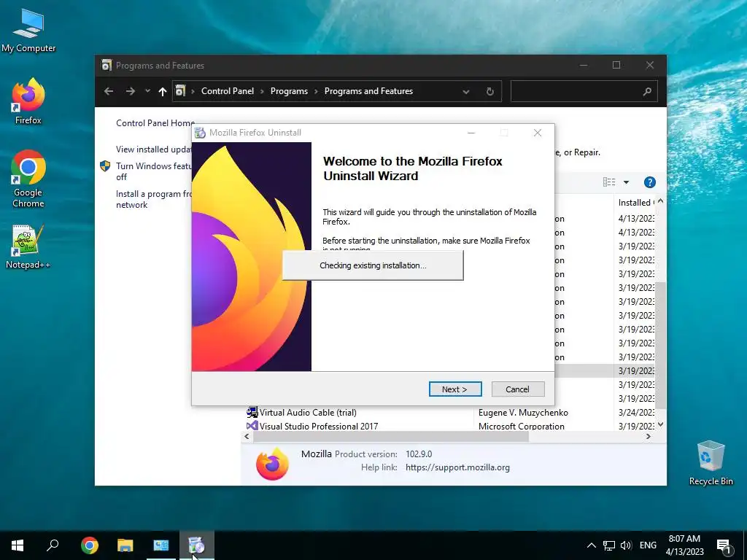The width and height of the screenshot is (747, 560).
Task: Close the Mozilla Firefox Uninstall dialog
Action: pos(538,133)
